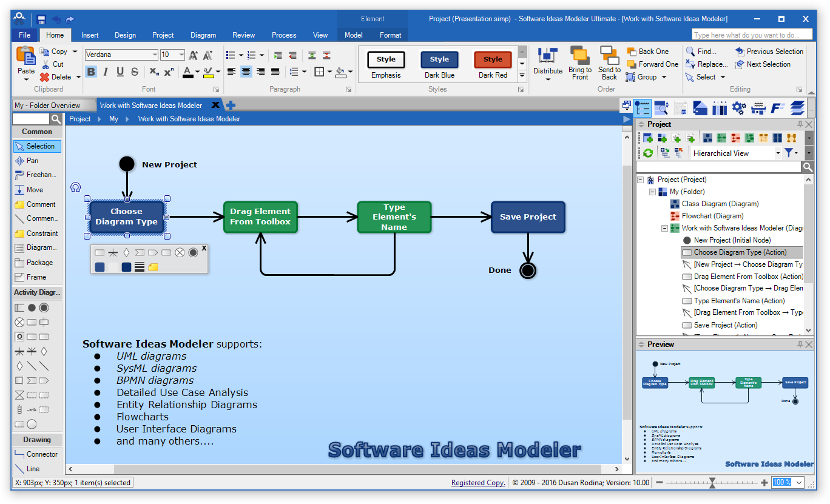Open the File menu
The image size is (830, 504).
[25, 35]
